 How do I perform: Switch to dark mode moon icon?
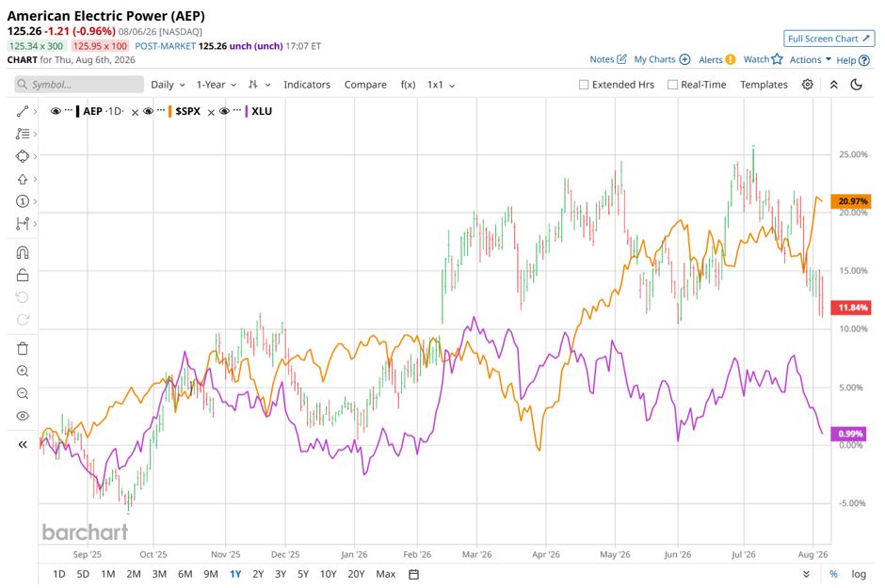(856, 85)
